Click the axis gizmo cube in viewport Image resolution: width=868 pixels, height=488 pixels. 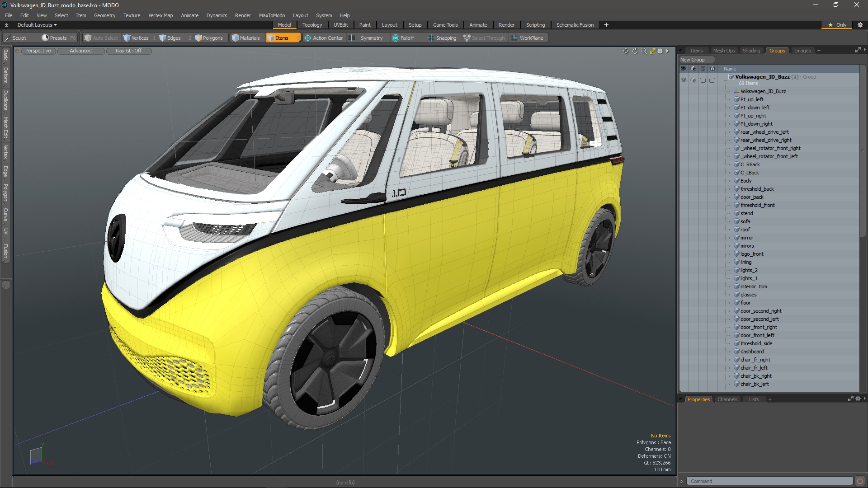pyautogui.click(x=36, y=455)
